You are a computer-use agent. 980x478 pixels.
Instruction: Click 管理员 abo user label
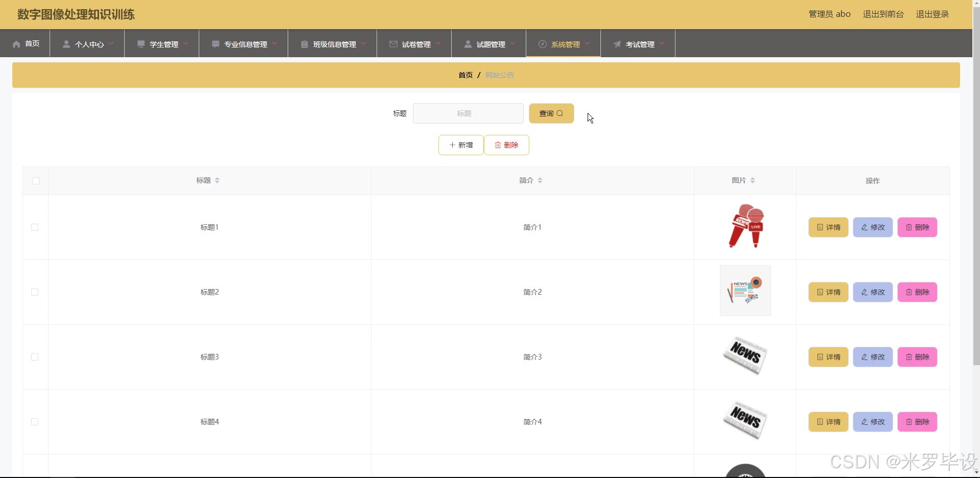(x=829, y=14)
